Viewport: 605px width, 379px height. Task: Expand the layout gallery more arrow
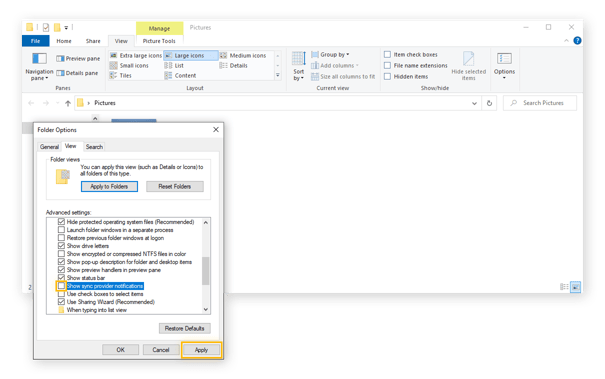(x=278, y=76)
